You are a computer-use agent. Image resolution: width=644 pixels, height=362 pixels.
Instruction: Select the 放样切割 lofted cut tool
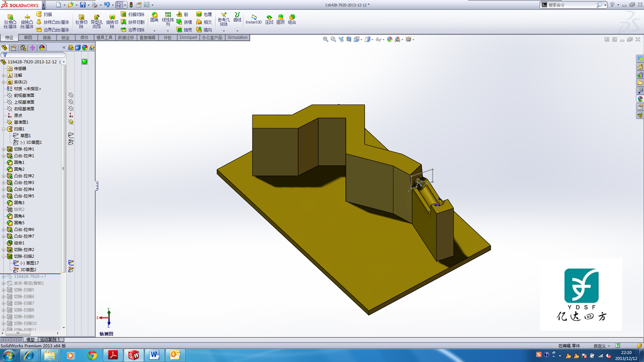133,22
